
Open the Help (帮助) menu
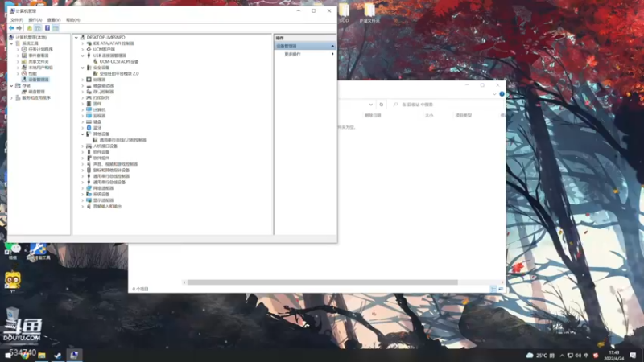[x=72, y=19]
